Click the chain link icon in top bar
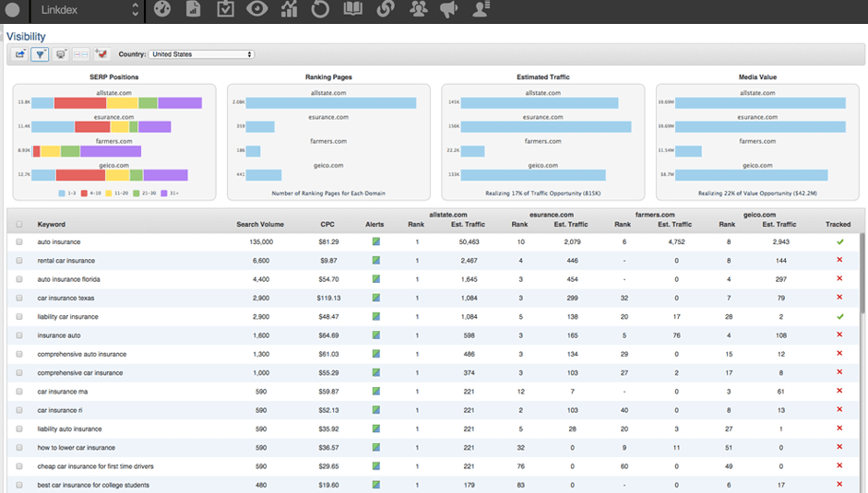868x493 pixels. pos(386,10)
